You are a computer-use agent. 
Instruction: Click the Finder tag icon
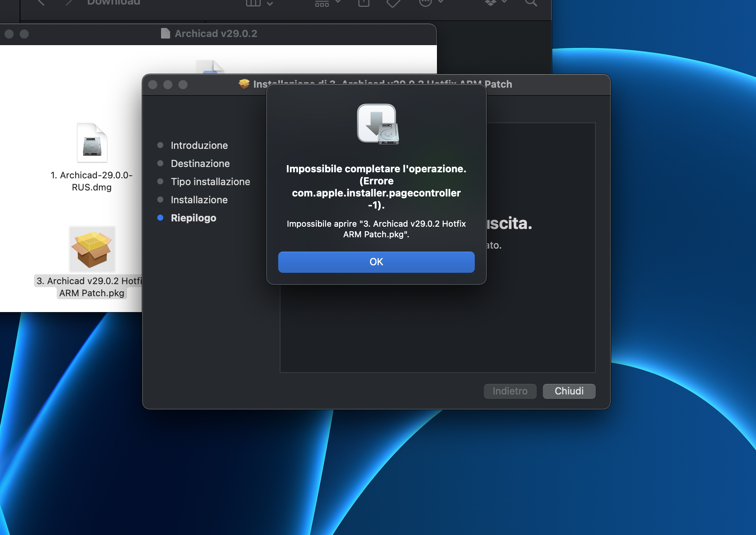point(393,3)
